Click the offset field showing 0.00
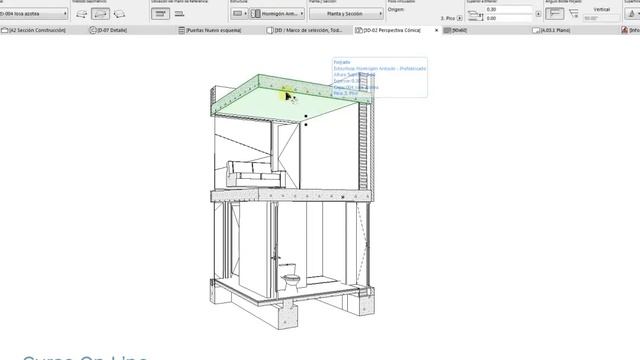 (x=509, y=18)
